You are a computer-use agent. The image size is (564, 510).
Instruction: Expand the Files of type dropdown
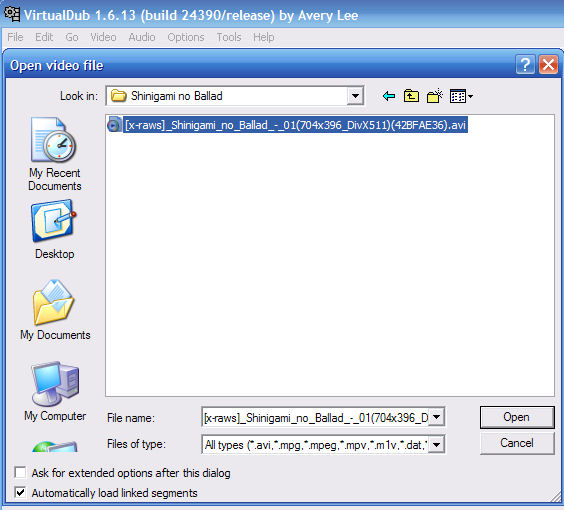click(x=436, y=445)
